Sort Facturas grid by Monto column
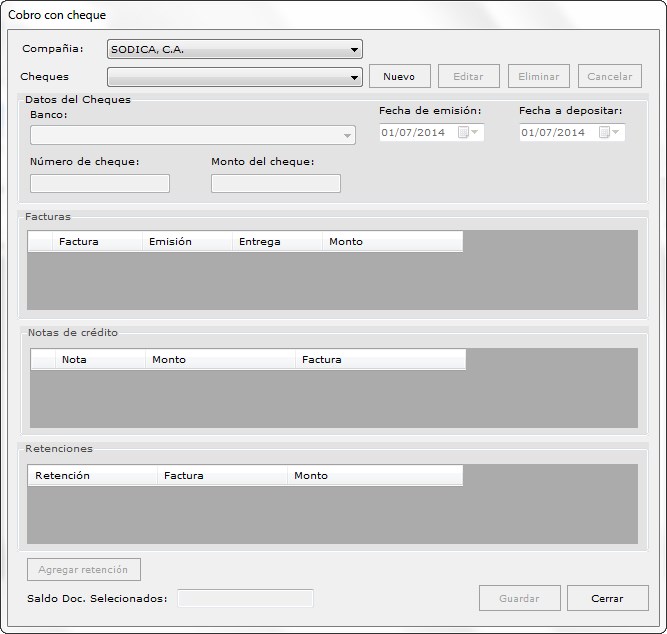The image size is (667, 634). click(393, 242)
